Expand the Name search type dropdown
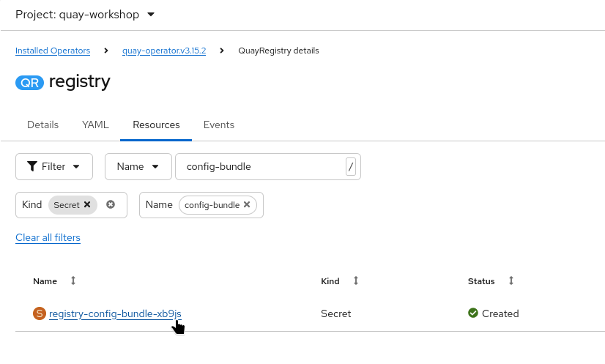Screen dimensions: 605x364 (138, 166)
